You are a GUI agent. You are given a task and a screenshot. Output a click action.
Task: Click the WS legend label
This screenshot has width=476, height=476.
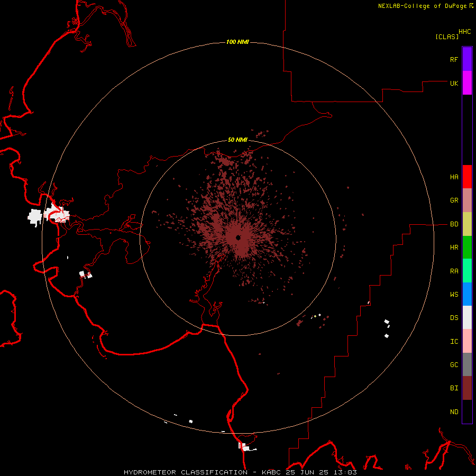click(x=454, y=295)
